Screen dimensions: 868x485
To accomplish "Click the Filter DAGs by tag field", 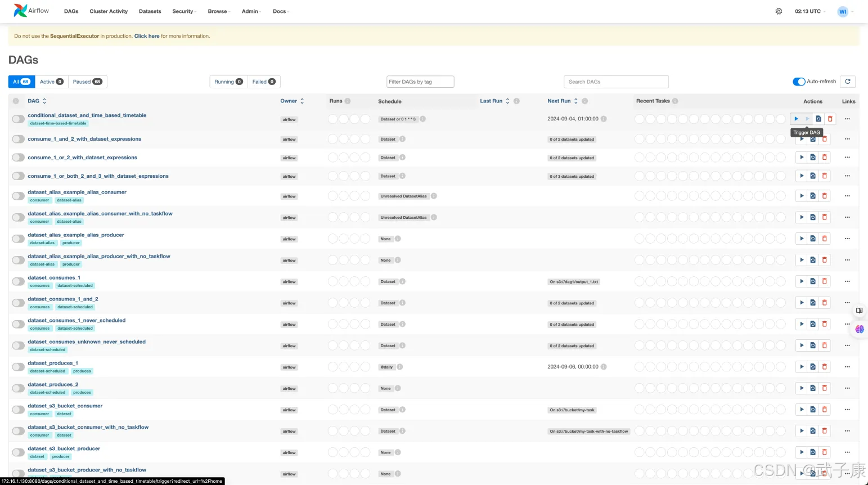I will [420, 82].
